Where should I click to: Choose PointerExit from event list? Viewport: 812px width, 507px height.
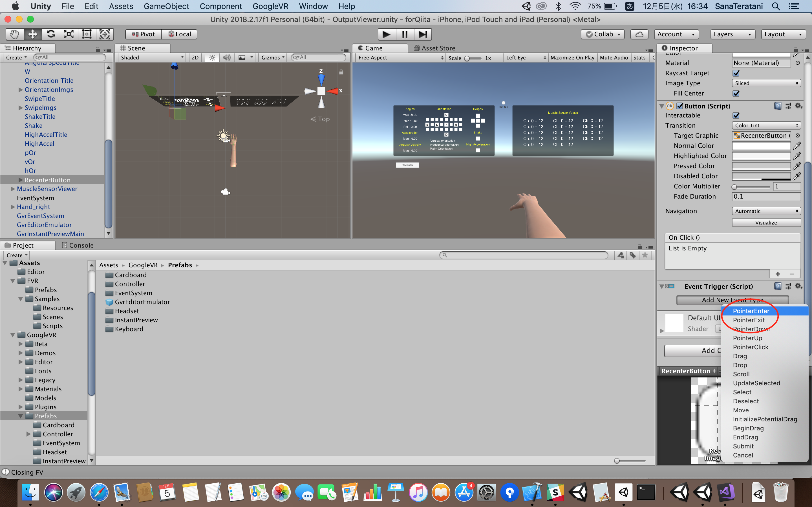tap(749, 320)
